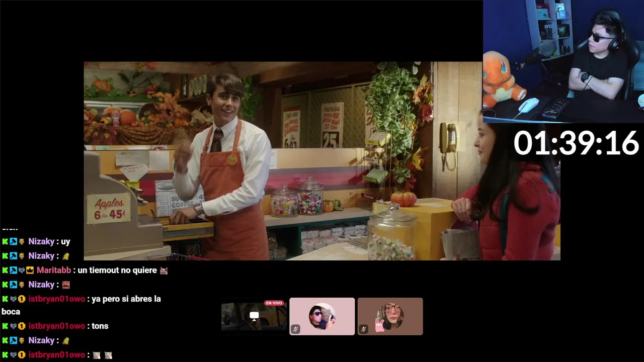This screenshot has height=362, width=644.
Task: Click the gold crest badge before Nizaky in "uy" row
Action: click(x=22, y=242)
